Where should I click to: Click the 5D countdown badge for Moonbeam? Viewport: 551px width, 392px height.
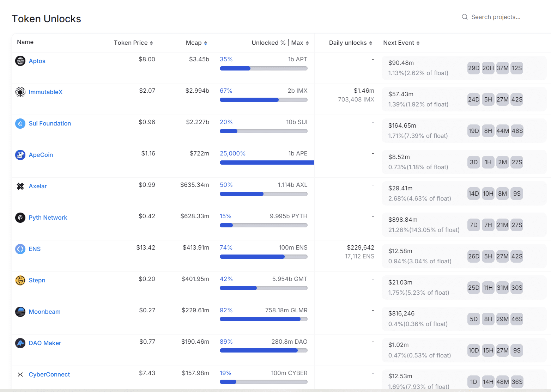tap(474, 319)
